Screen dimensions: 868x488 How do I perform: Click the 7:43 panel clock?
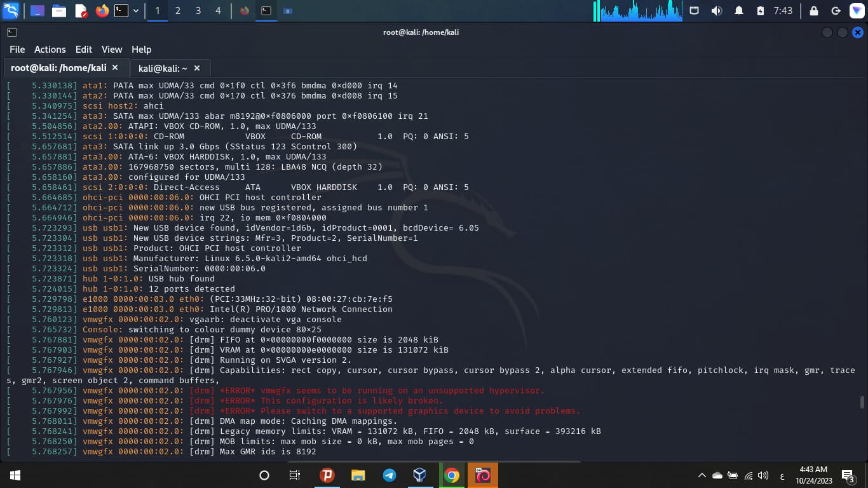(783, 11)
